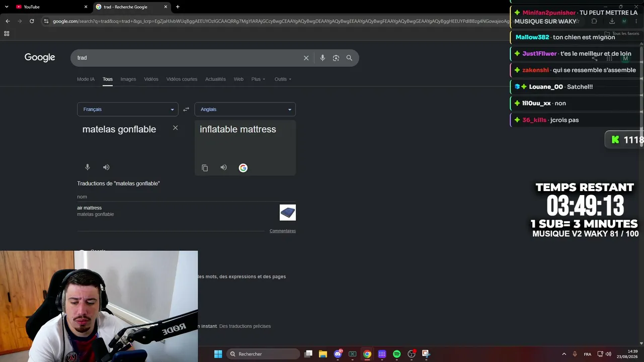Open the 'Français' source language dropdown
Viewport: 644px width, 362px height.
[x=128, y=109]
